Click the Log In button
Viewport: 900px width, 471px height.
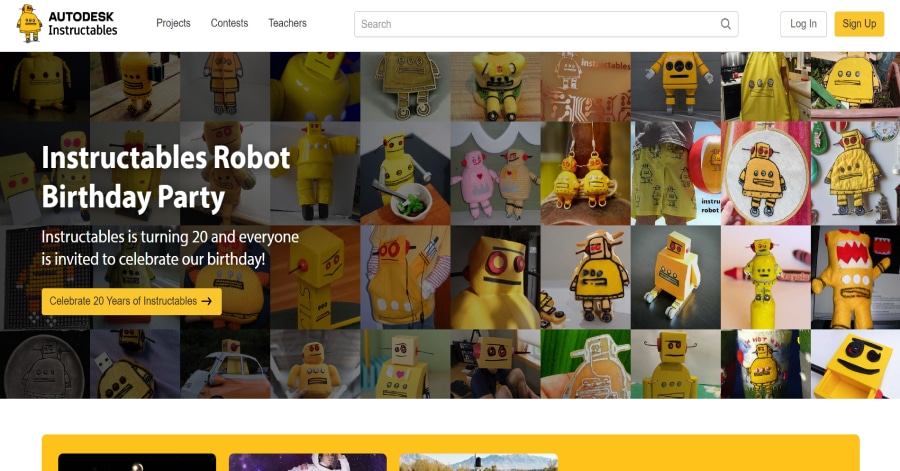click(803, 24)
